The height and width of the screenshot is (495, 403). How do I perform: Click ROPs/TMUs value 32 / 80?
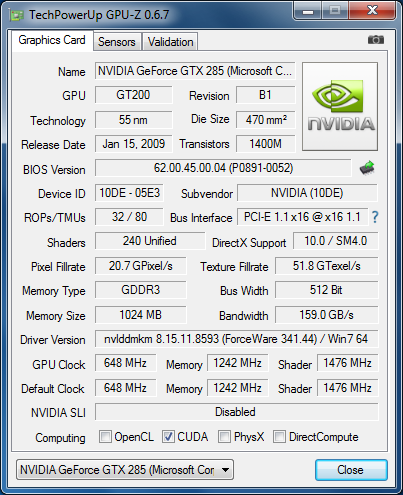129,217
